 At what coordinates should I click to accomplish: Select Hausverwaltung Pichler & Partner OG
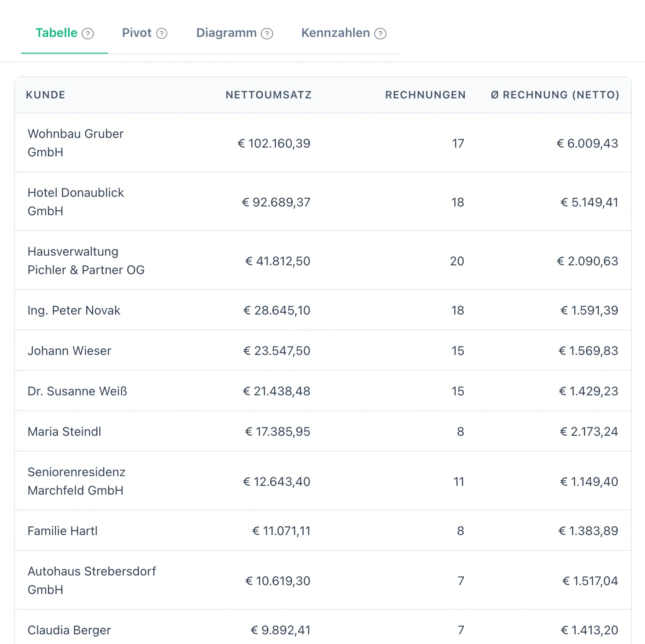click(x=86, y=260)
